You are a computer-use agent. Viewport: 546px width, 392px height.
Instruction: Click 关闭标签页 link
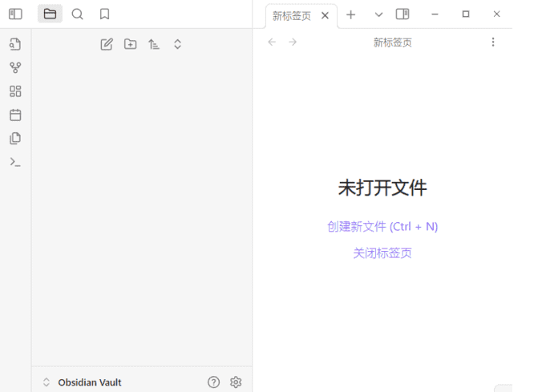click(x=382, y=253)
